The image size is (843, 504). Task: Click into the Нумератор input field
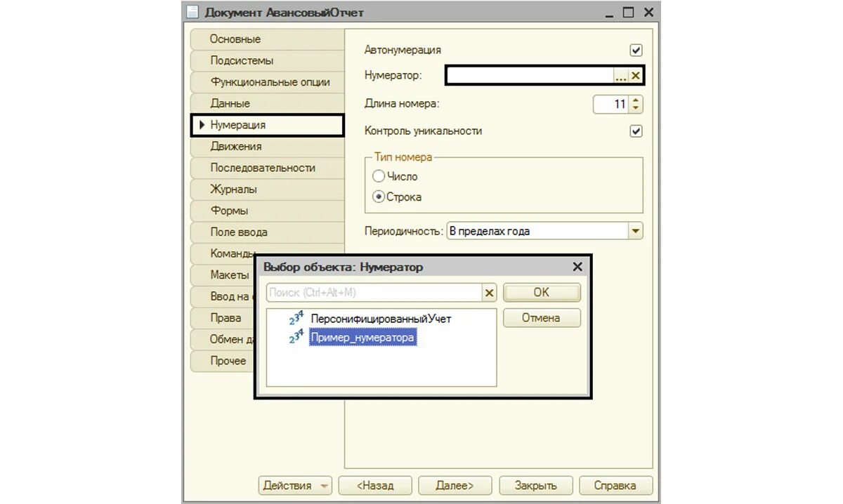tap(530, 75)
